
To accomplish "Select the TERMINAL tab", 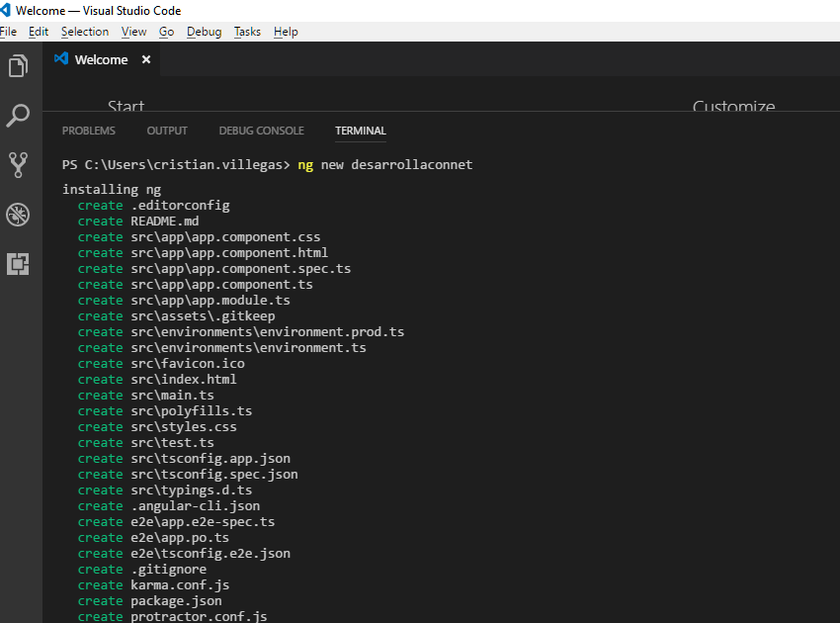I will point(360,130).
